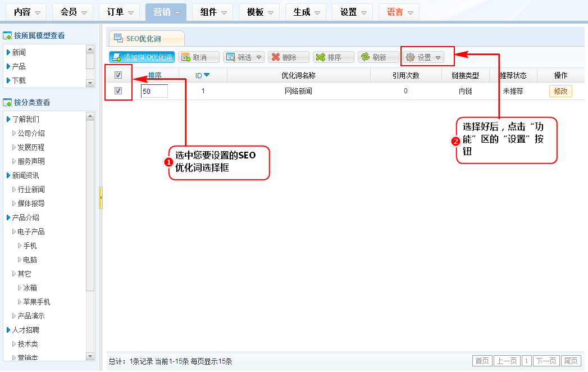Toggle the select-all checkbox in table header
Image resolution: width=588 pixels, height=372 pixels.
(x=118, y=75)
